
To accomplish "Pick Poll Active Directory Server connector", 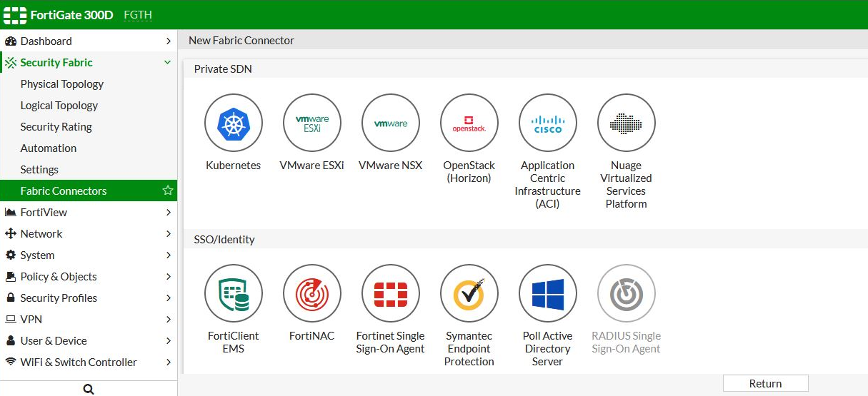I will pos(548,294).
